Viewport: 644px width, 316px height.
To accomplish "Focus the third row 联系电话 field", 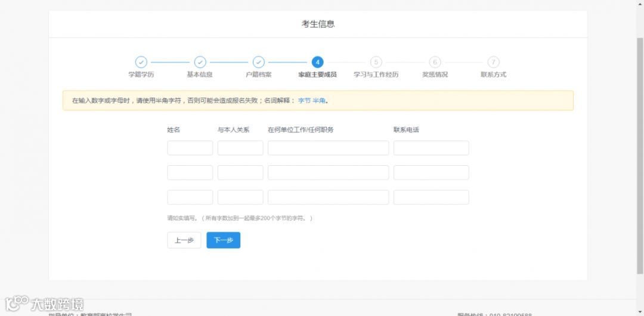I will 431,197.
